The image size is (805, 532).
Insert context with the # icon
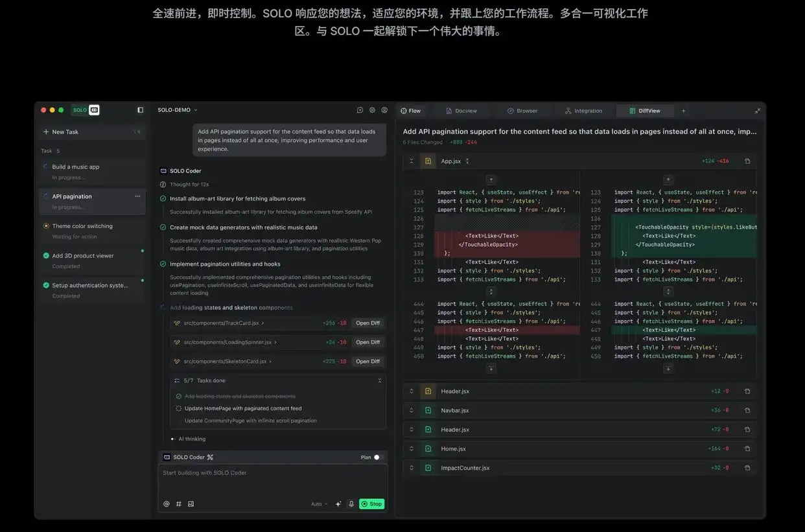178,503
